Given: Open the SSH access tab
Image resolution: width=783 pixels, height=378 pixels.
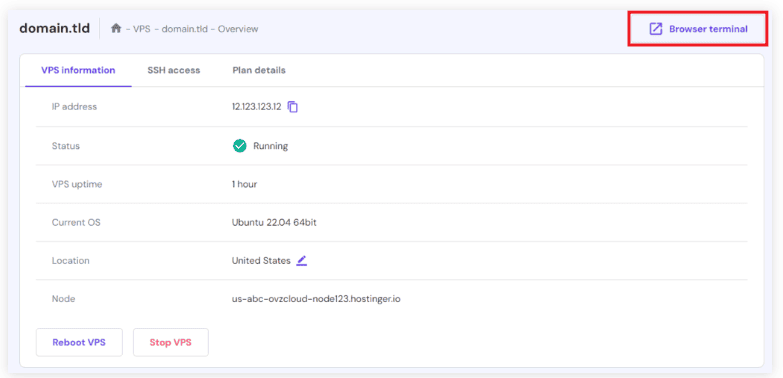Looking at the screenshot, I should pyautogui.click(x=174, y=70).
